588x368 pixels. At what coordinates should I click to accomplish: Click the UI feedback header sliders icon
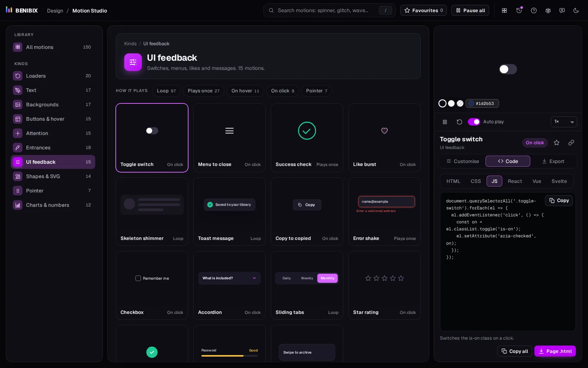click(133, 62)
